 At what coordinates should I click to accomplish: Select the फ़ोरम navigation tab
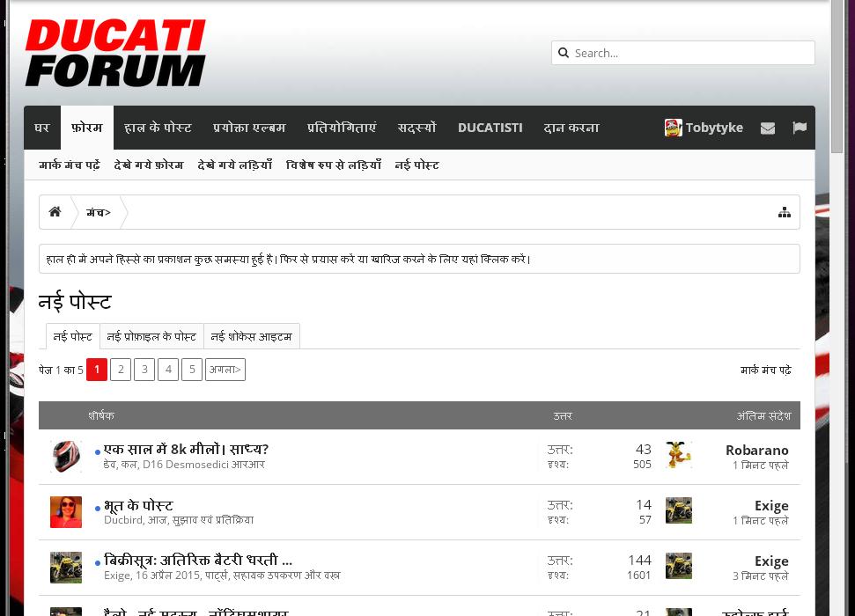coord(86,128)
